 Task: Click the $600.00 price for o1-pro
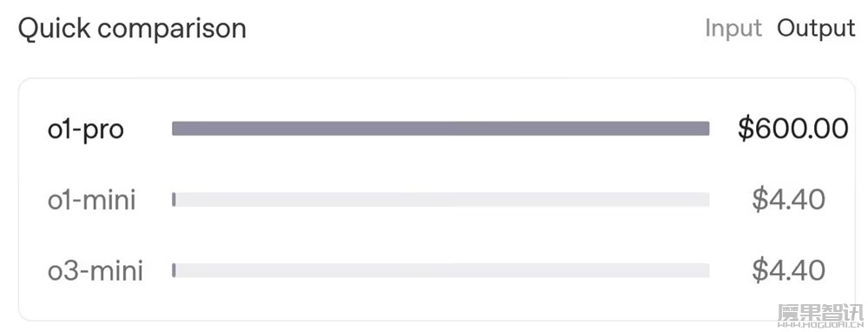point(792,129)
